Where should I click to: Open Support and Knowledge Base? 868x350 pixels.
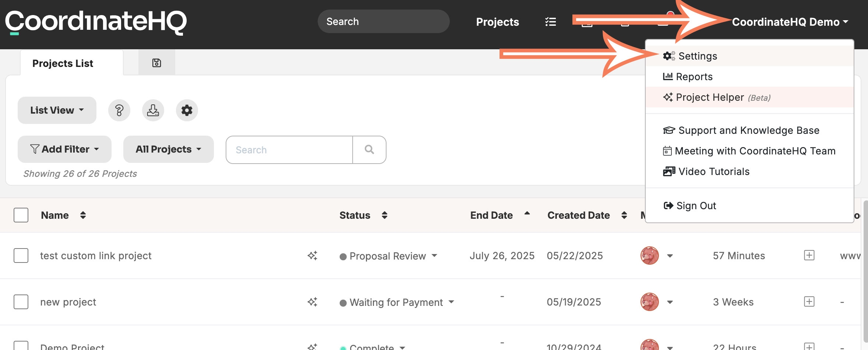749,130
